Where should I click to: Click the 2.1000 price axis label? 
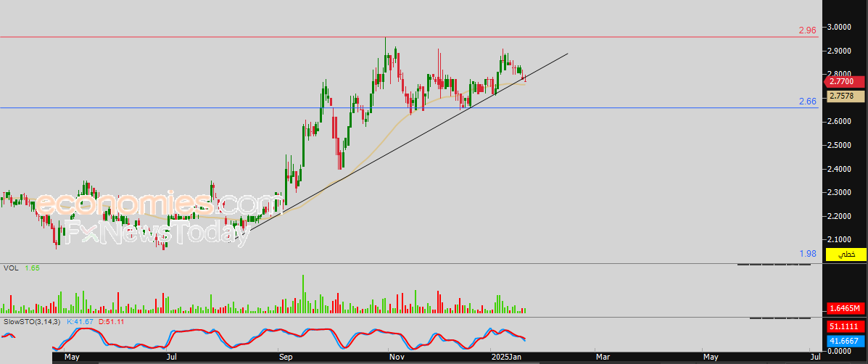pyautogui.click(x=839, y=239)
